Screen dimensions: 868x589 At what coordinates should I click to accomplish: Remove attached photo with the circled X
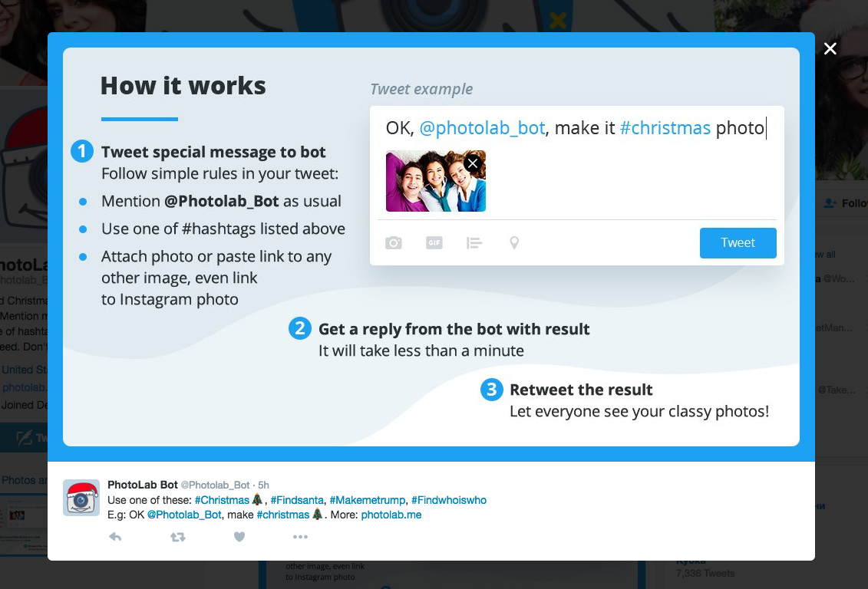[473, 163]
